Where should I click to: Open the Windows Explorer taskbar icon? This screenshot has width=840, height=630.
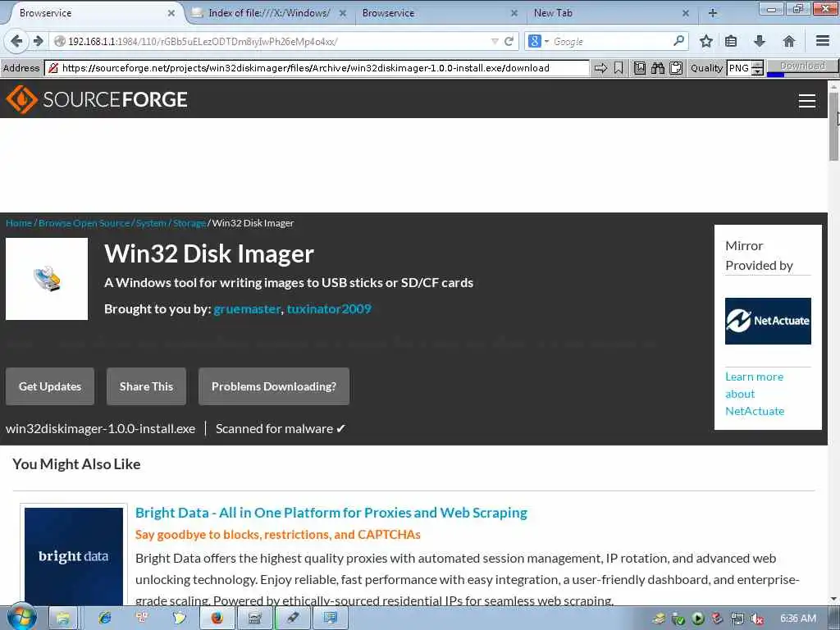62,619
